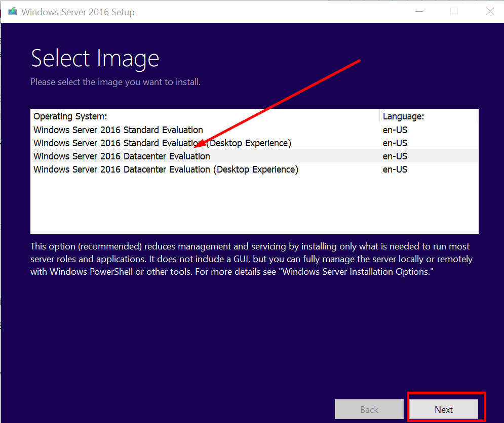Click the Language column header
Screen dimensions: 504x423
(403, 116)
